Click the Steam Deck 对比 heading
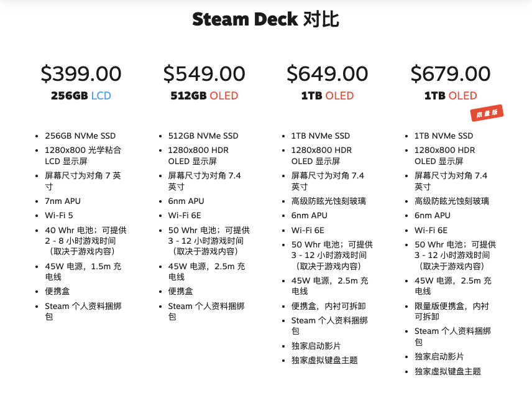The image size is (532, 411). [265, 19]
